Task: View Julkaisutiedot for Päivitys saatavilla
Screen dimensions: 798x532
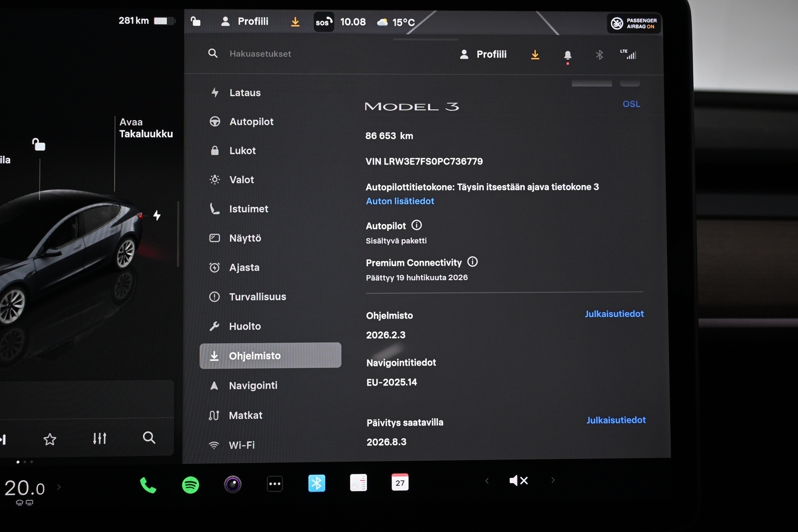Action: click(x=616, y=420)
